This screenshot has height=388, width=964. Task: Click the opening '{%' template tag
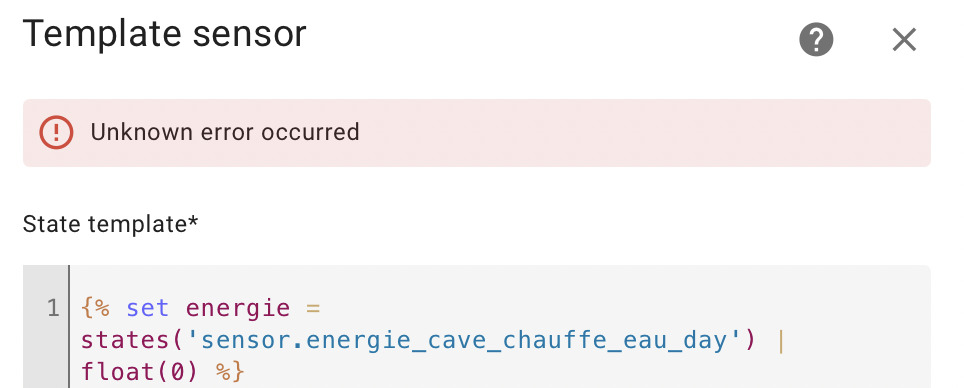click(x=95, y=307)
